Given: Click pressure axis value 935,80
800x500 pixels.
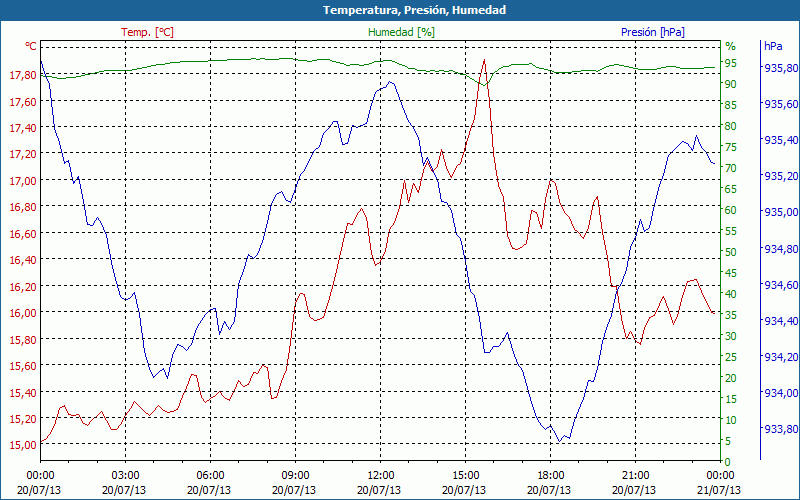Looking at the screenshot, I should pos(781,68).
